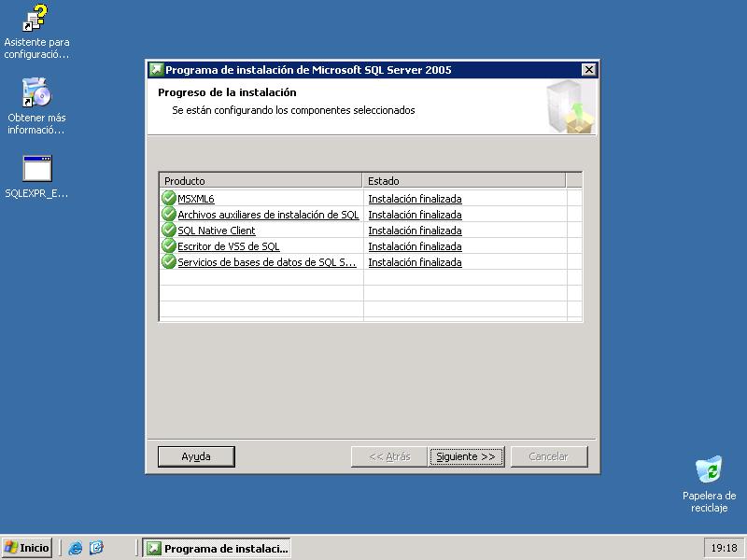Open the MSXML6 product link
This screenshot has width=747, height=560.
click(x=196, y=199)
